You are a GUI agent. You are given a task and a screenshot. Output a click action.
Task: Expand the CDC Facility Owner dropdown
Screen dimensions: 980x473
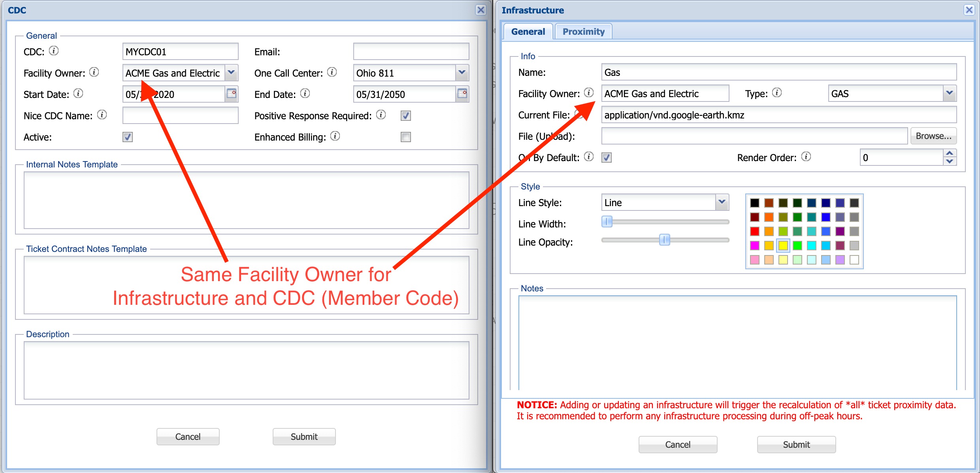[x=232, y=73]
